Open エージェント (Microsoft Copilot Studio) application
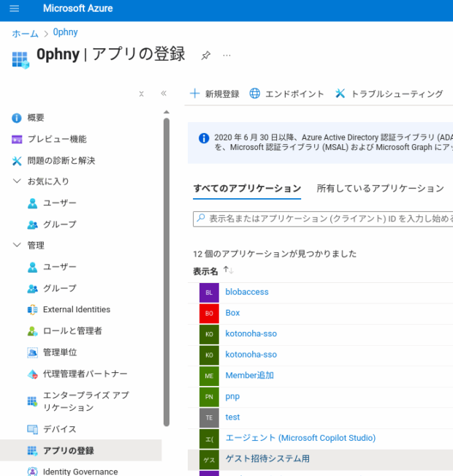Image resolution: width=453 pixels, height=476 pixels. pyautogui.click(x=300, y=438)
